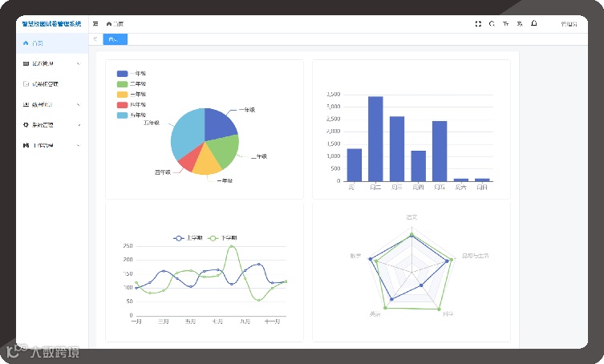Screen dimensions: 604x364
Task: Click the 科学 label on radar chart
Action: pyautogui.click(x=448, y=314)
